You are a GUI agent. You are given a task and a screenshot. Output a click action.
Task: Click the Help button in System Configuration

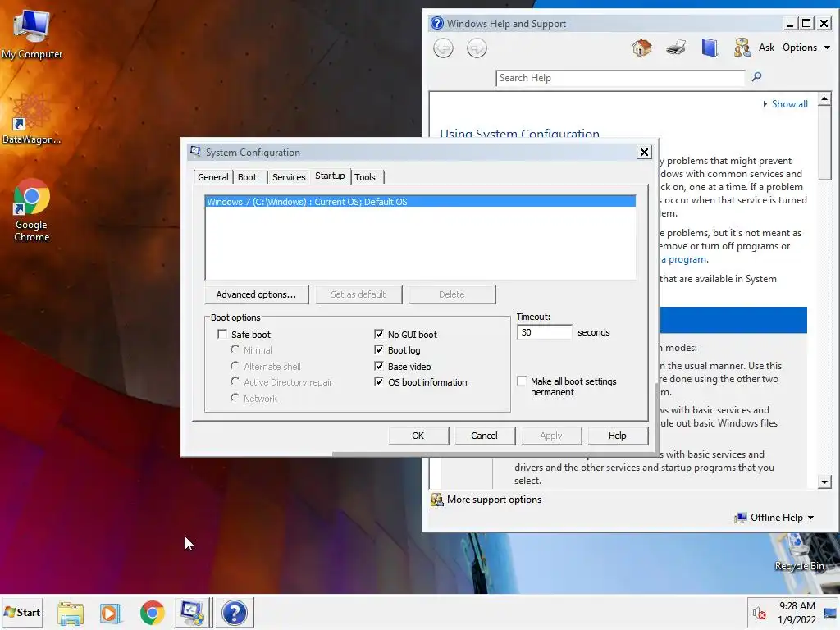point(617,436)
